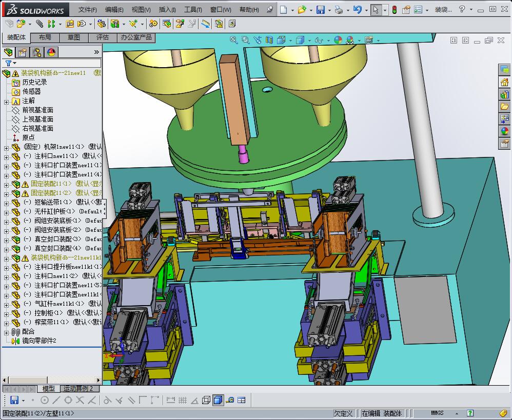
Task: Open the PropertyManager tab icon
Action: tap(23, 52)
